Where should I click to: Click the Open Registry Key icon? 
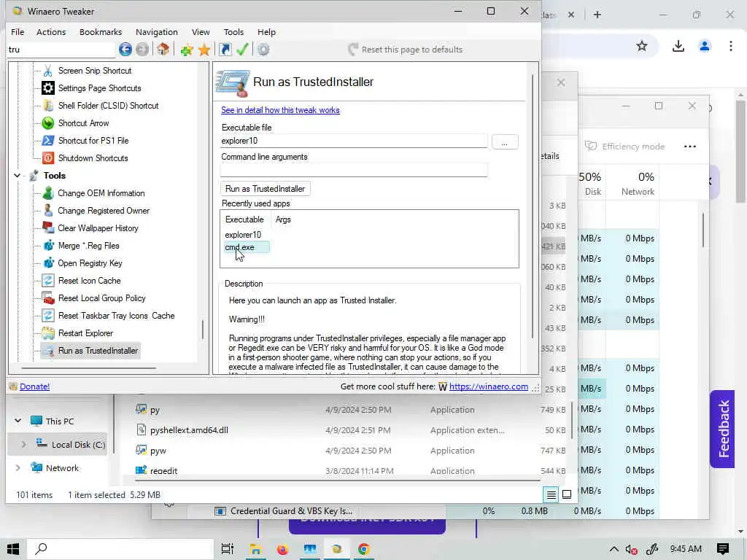tap(47, 263)
